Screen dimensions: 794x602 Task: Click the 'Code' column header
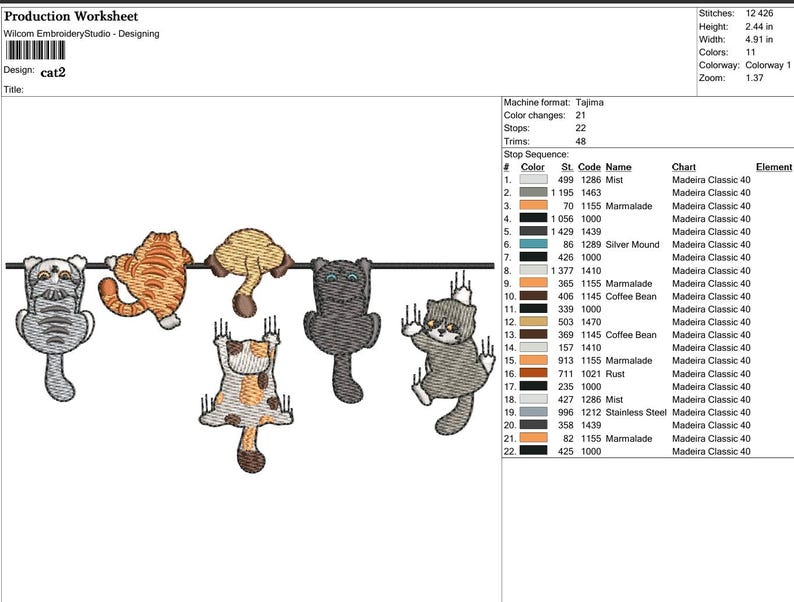(x=589, y=167)
